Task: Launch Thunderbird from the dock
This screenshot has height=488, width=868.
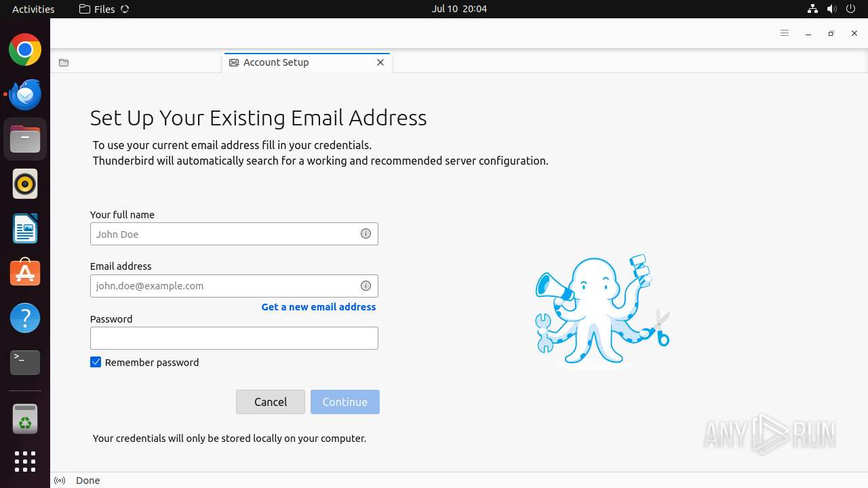Action: (x=25, y=94)
